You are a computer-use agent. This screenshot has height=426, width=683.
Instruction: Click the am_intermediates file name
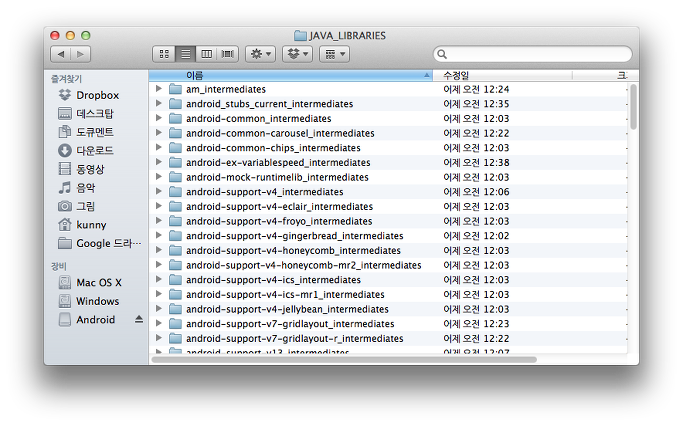(226, 89)
